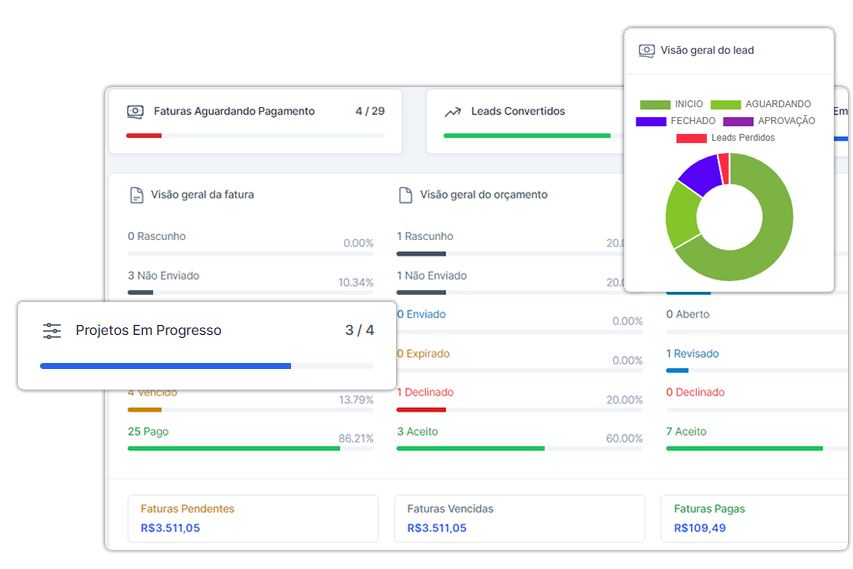
Task: Open the Faturas Pagas card
Action: click(750, 518)
